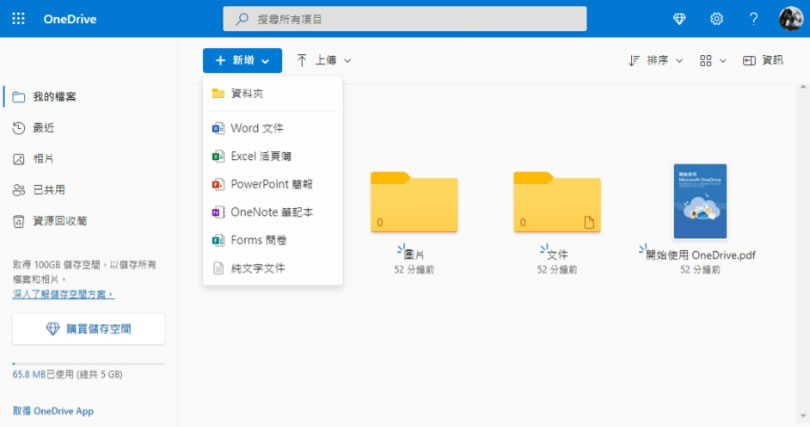
Task: Click the OneDrive title in header
Action: click(x=70, y=19)
